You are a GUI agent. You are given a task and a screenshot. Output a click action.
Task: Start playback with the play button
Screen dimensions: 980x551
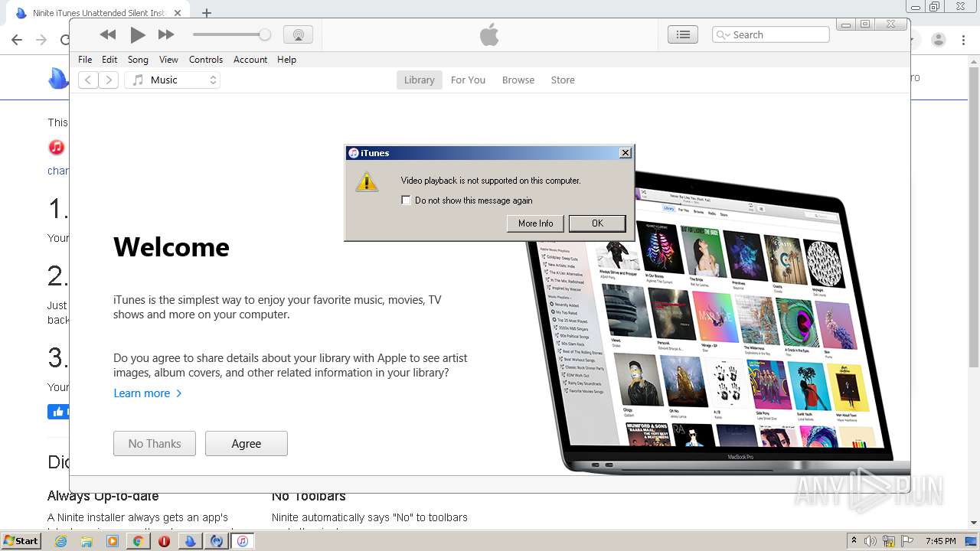(x=137, y=34)
